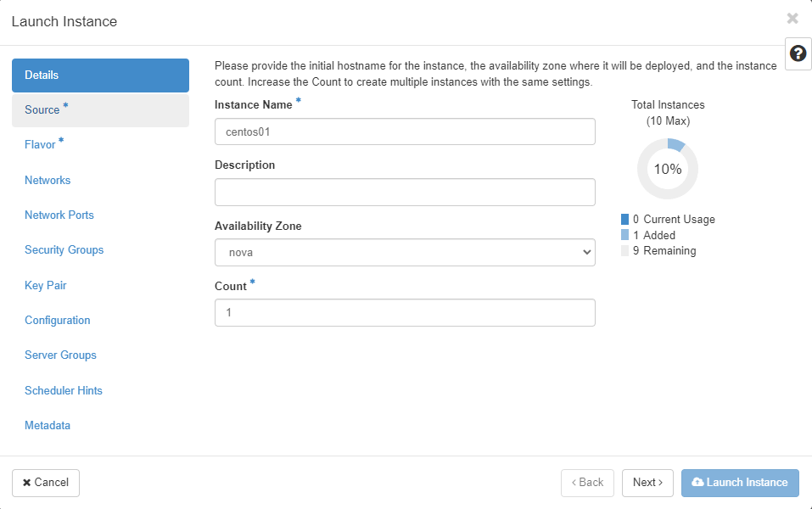This screenshot has width=812, height=509.
Task: Close the Launch Instance dialog with X
Action: (792, 19)
